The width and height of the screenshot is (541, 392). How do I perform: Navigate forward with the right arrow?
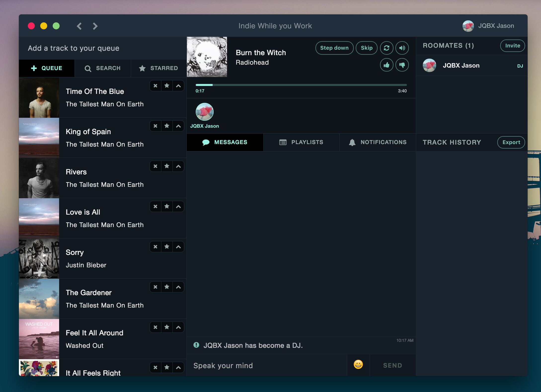[95, 26]
